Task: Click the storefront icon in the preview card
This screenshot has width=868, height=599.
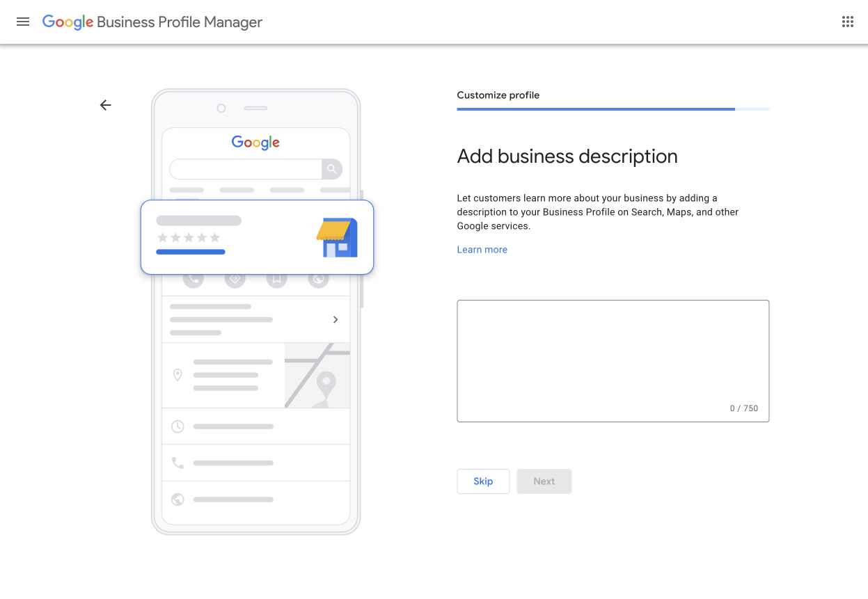Action: click(x=337, y=237)
